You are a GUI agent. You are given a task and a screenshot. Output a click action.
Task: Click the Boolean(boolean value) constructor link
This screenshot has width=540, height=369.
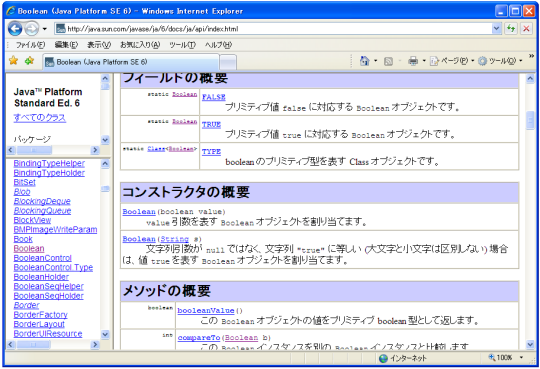139,212
